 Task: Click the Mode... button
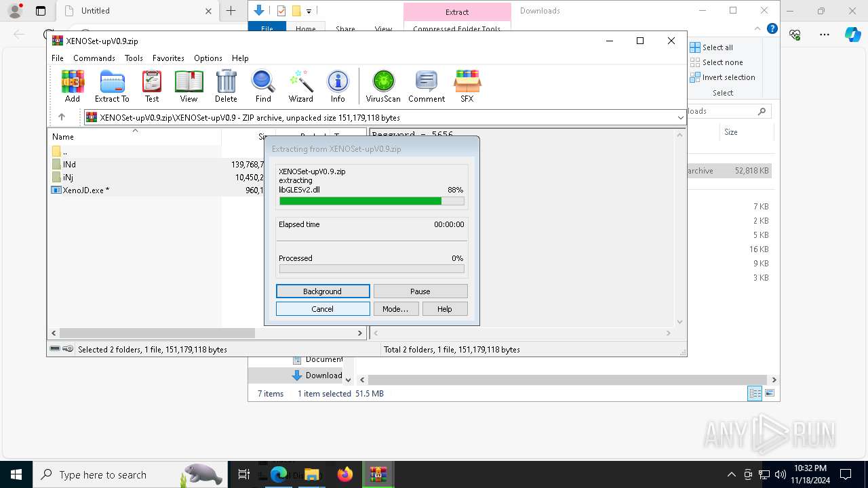coord(395,309)
